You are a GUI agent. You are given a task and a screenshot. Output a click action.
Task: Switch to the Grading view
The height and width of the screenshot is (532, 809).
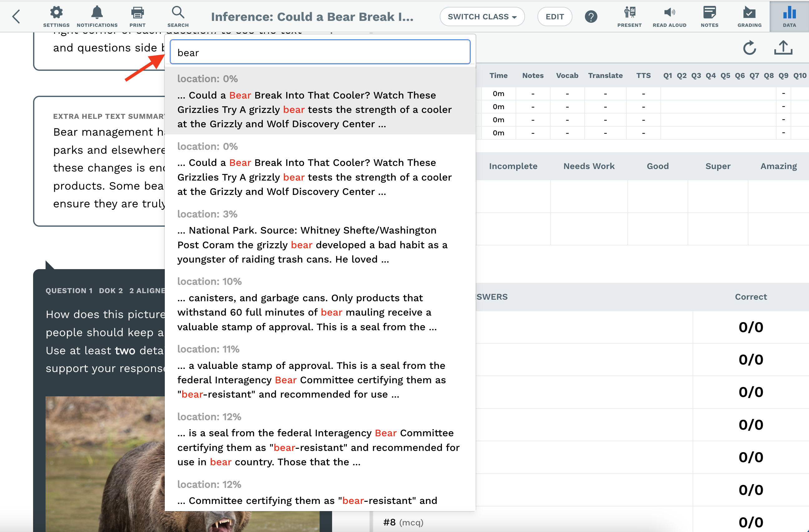(x=749, y=16)
